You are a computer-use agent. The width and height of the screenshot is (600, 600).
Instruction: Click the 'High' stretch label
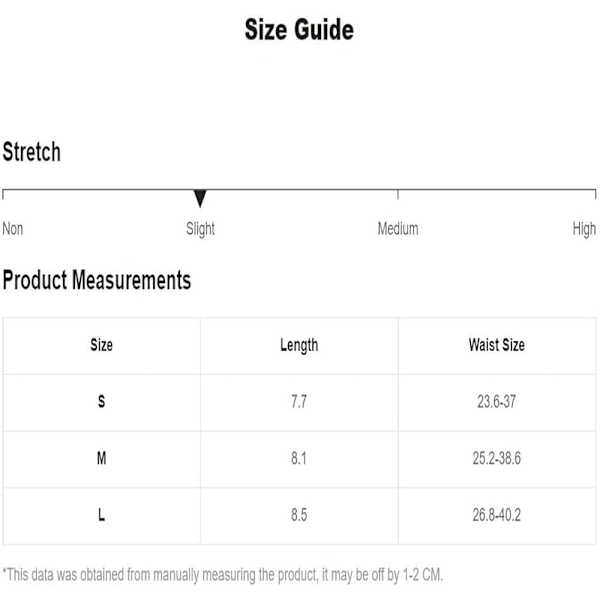tap(584, 229)
